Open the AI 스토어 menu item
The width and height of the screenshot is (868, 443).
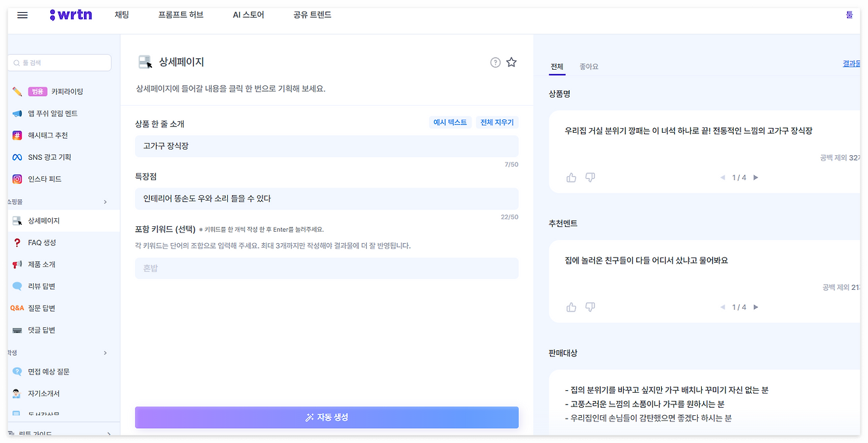[248, 14]
